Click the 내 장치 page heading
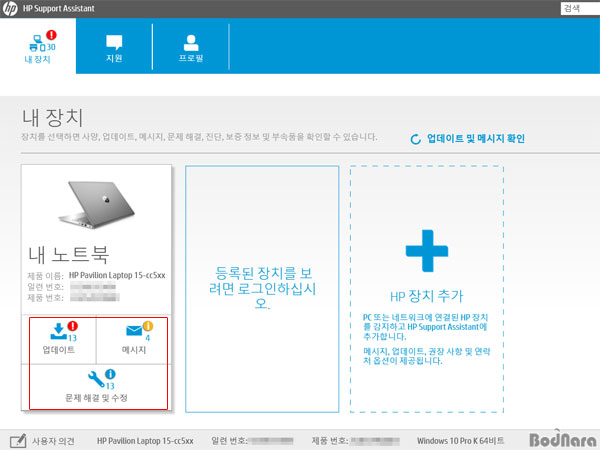600x450 pixels. point(52,117)
